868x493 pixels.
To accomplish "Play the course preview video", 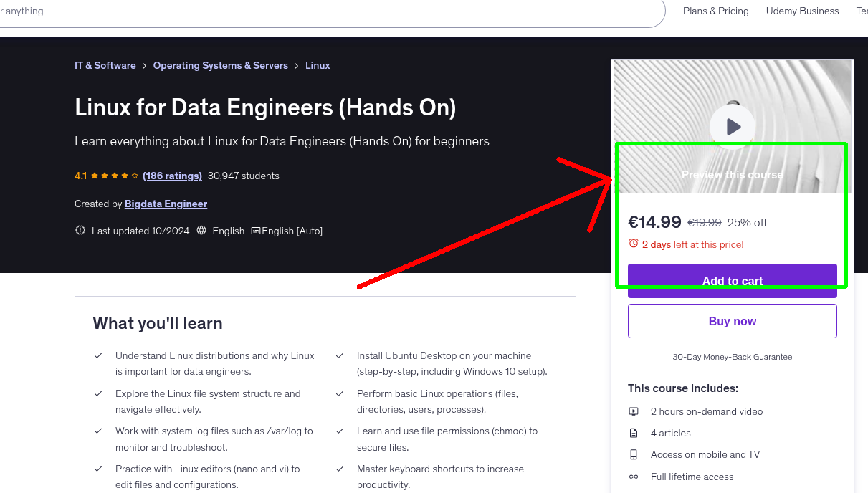I will click(x=732, y=126).
